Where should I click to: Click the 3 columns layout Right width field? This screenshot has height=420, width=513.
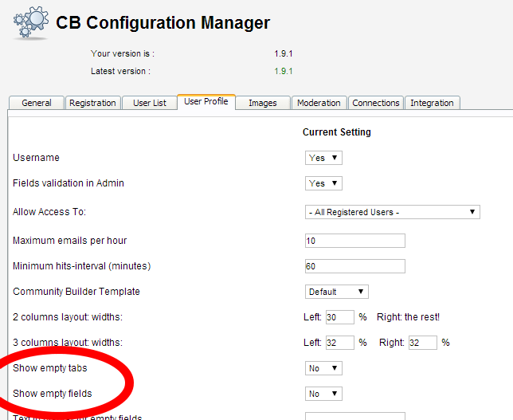coord(423,343)
